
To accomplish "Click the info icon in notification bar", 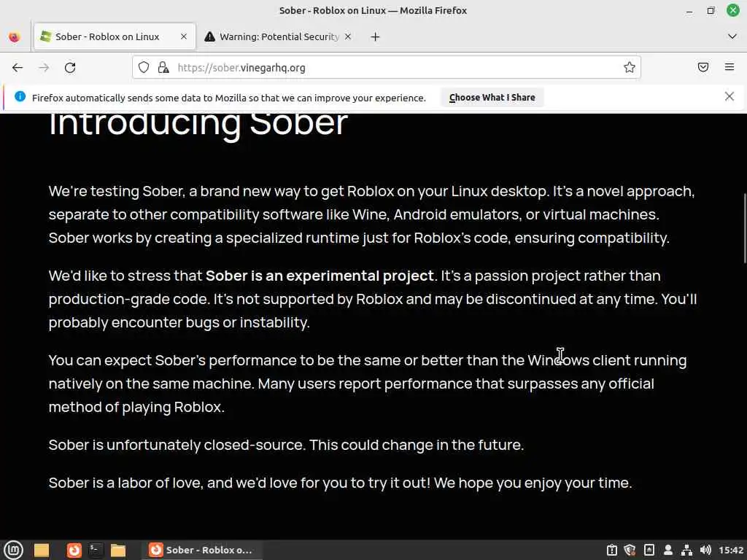I will click(x=20, y=97).
